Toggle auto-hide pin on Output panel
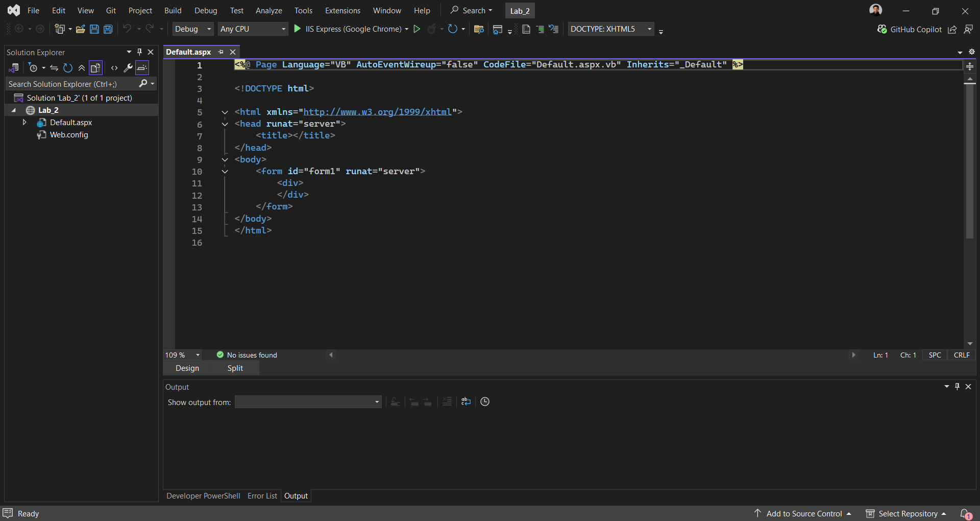 pos(958,386)
